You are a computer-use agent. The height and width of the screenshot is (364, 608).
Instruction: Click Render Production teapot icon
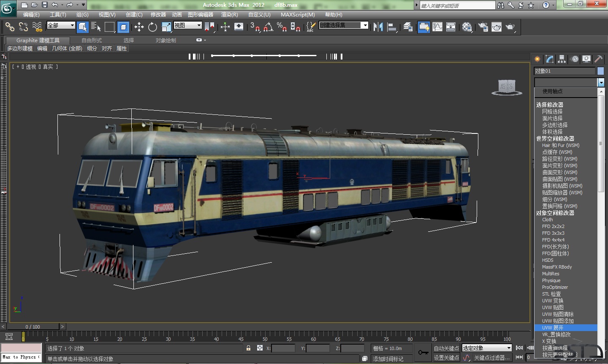pos(510,27)
